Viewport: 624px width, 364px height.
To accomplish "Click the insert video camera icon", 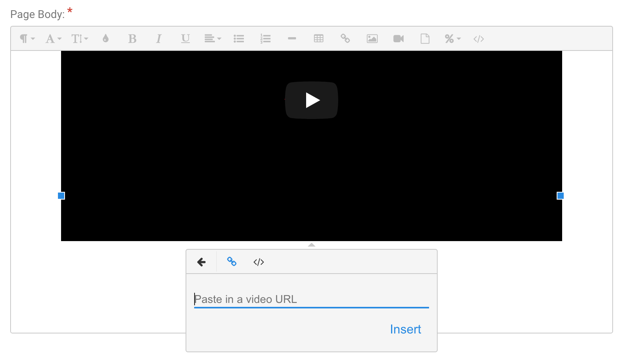I will 399,39.
